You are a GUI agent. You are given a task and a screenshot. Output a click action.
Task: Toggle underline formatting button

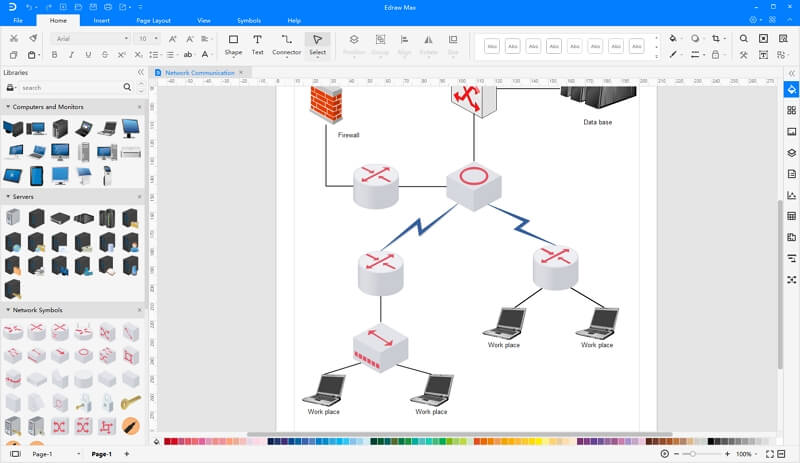pyautogui.click(x=88, y=55)
